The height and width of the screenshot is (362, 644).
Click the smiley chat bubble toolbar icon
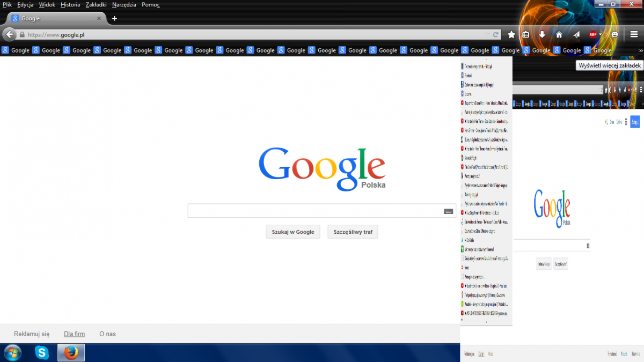pos(615,34)
